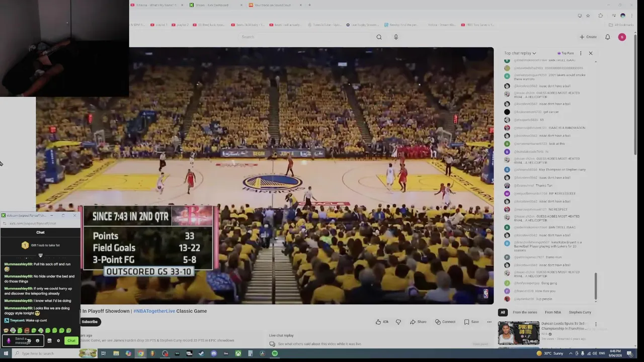Bookmark this page with star icon

click(x=588, y=16)
